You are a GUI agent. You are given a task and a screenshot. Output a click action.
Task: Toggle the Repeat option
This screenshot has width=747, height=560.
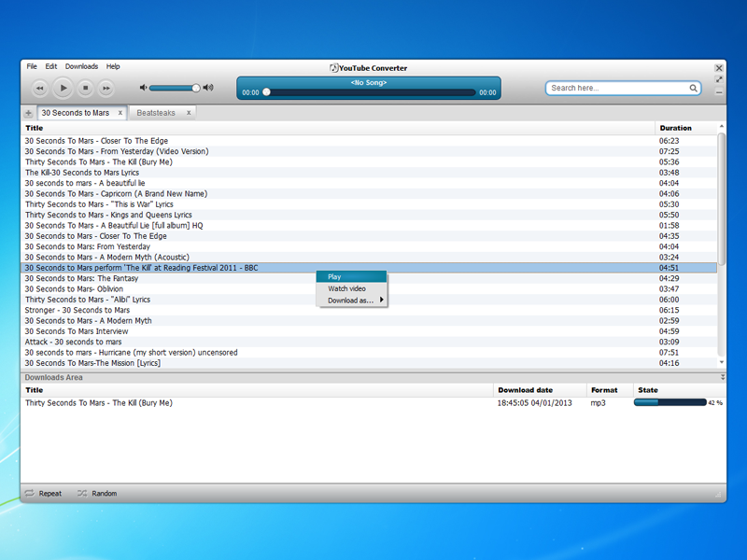tap(43, 494)
